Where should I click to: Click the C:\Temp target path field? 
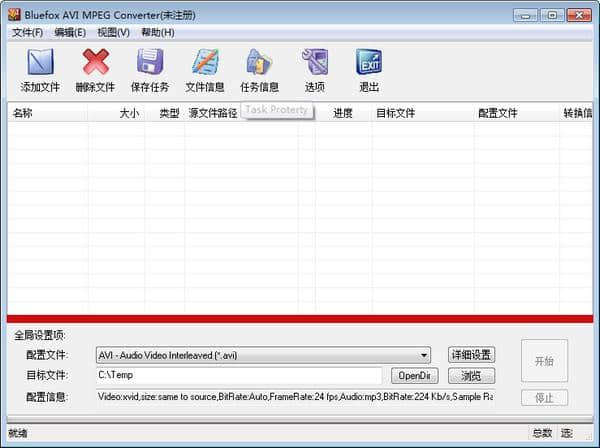tap(239, 375)
